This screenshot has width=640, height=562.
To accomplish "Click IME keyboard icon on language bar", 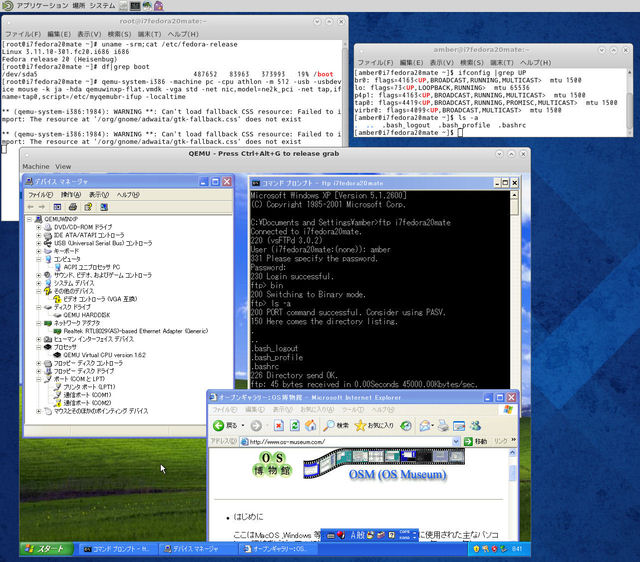I will click(x=331, y=535).
